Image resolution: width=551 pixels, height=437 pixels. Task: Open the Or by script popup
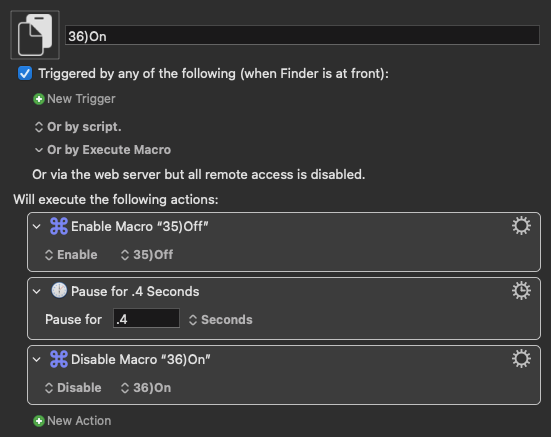(x=78, y=127)
